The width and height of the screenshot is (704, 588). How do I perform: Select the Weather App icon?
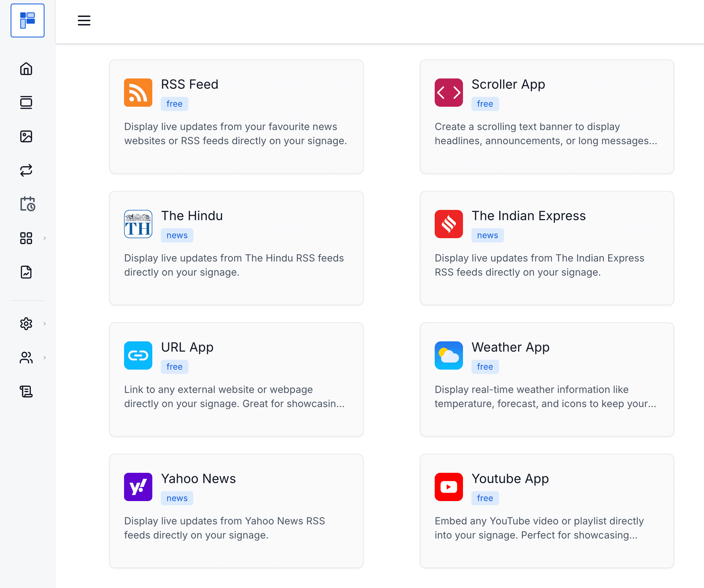coord(448,355)
